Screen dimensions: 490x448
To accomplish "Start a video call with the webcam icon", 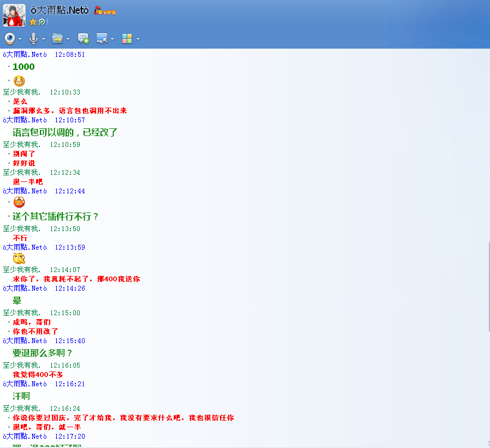I will tap(10, 39).
